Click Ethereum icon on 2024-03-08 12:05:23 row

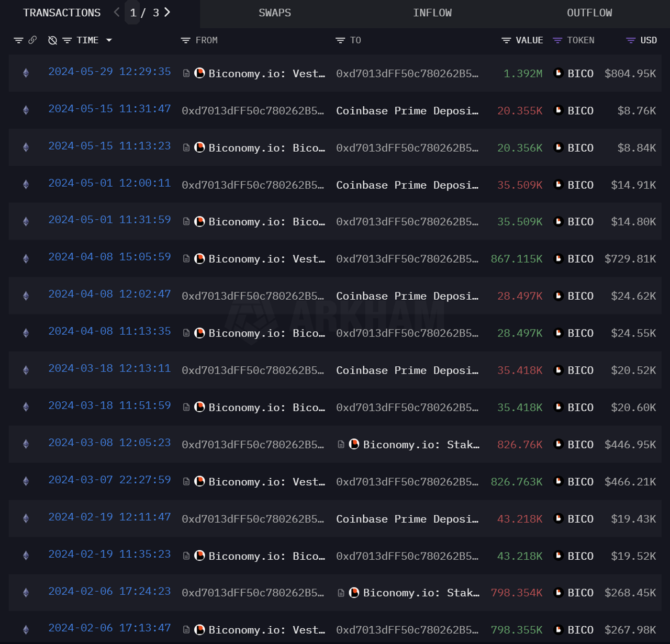tap(26, 444)
